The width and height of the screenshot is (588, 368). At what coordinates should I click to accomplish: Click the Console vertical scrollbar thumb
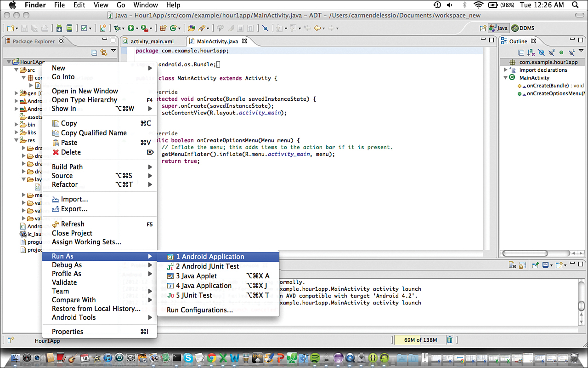point(581,306)
